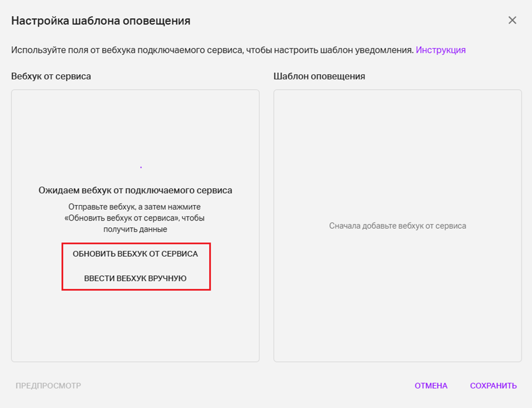This screenshot has width=532, height=408.
Task: Click the Ожидаем вебхук от подключаемого сервиса message
Action: (135, 190)
